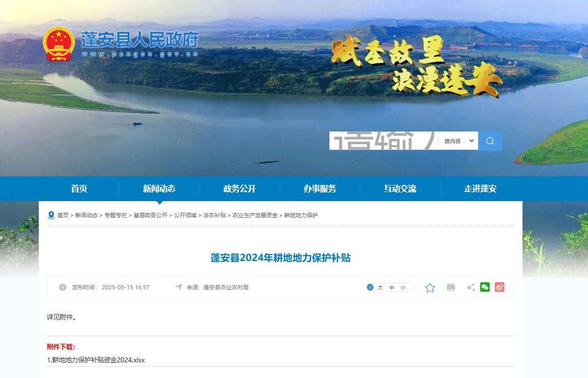Share article via green WeChat icon
588x378 pixels.
[485, 287]
